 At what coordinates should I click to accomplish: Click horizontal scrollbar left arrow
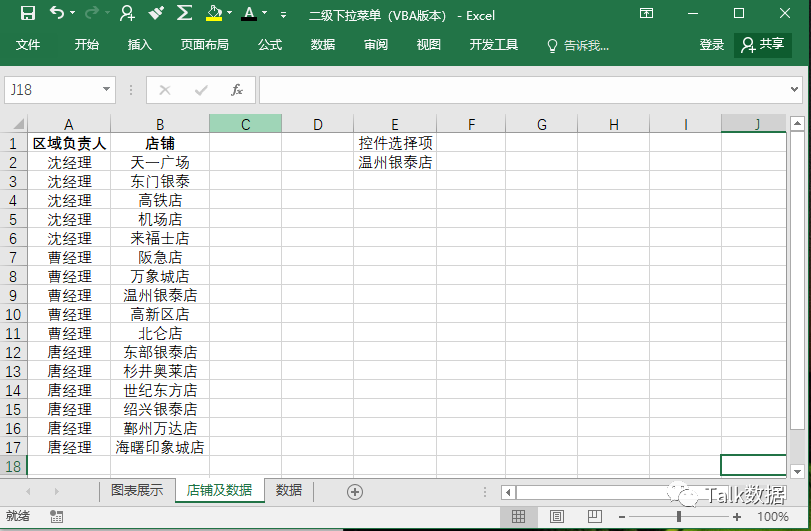click(508, 492)
